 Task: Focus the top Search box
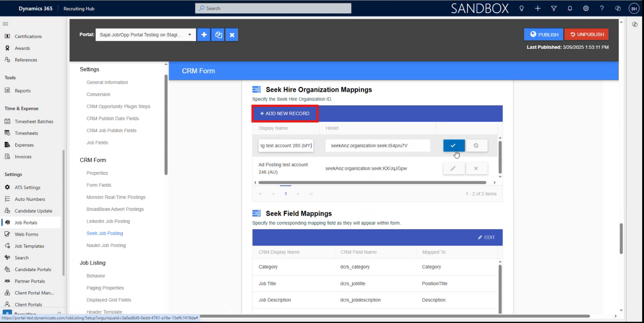coord(273,8)
